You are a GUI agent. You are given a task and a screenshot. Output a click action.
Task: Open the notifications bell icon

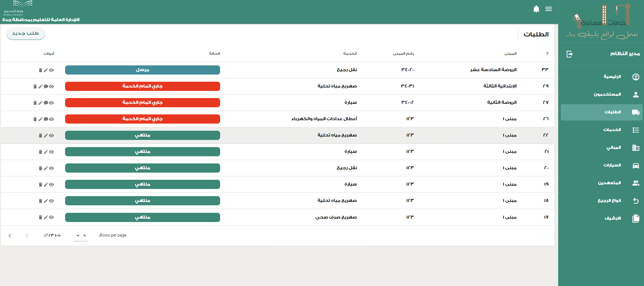point(536,9)
